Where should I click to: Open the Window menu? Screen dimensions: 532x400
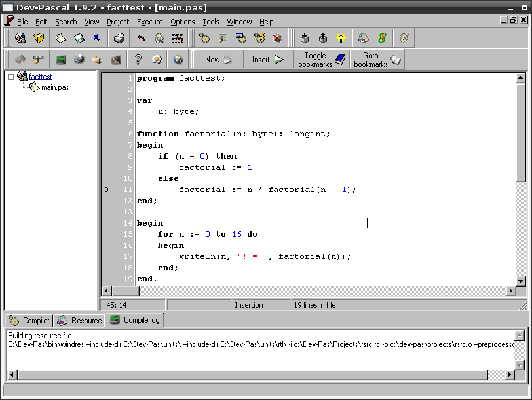[x=240, y=22]
